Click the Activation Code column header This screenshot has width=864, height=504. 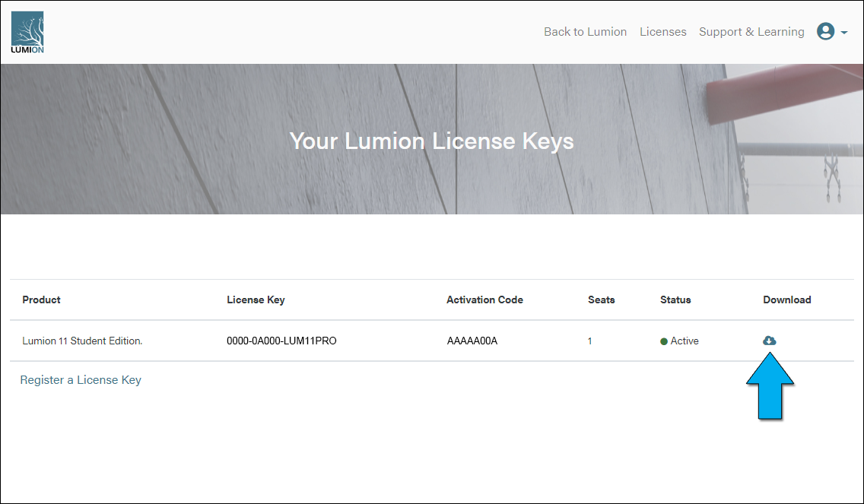click(x=484, y=300)
